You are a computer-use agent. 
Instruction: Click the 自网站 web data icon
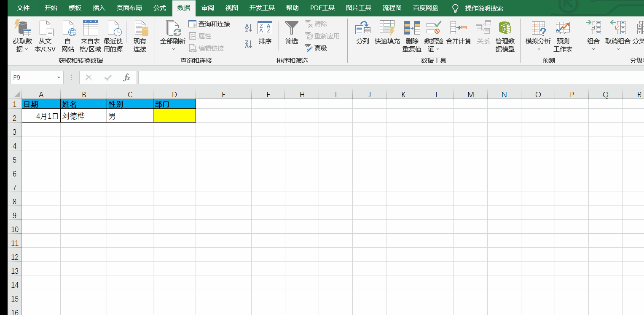coord(68,29)
